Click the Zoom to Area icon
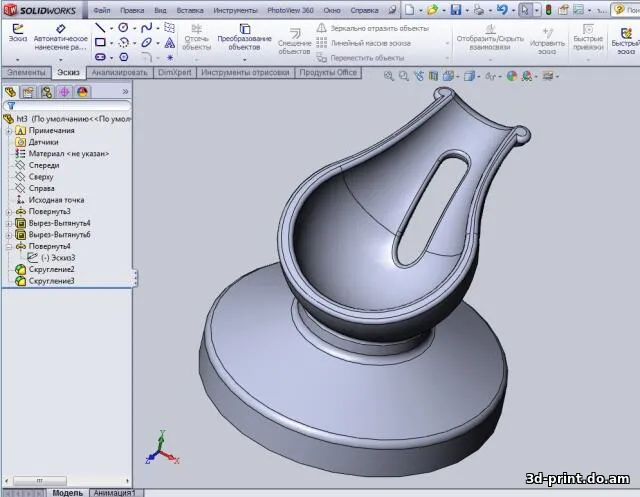 click(404, 75)
